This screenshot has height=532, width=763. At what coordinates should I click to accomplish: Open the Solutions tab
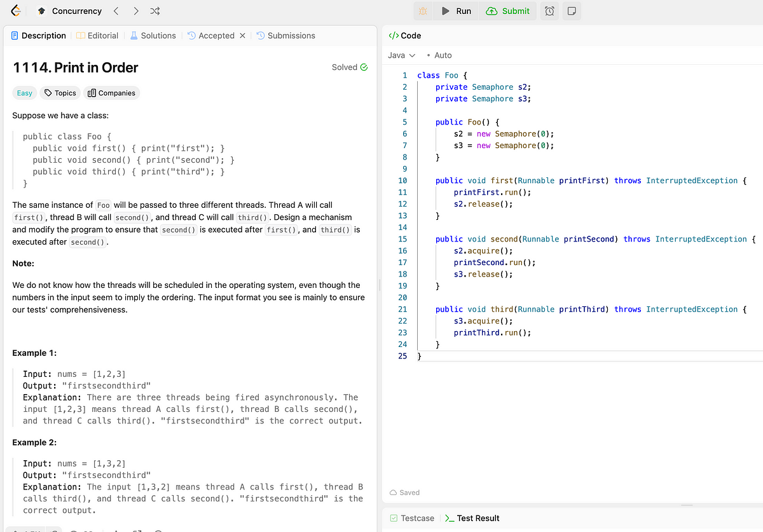pyautogui.click(x=153, y=36)
